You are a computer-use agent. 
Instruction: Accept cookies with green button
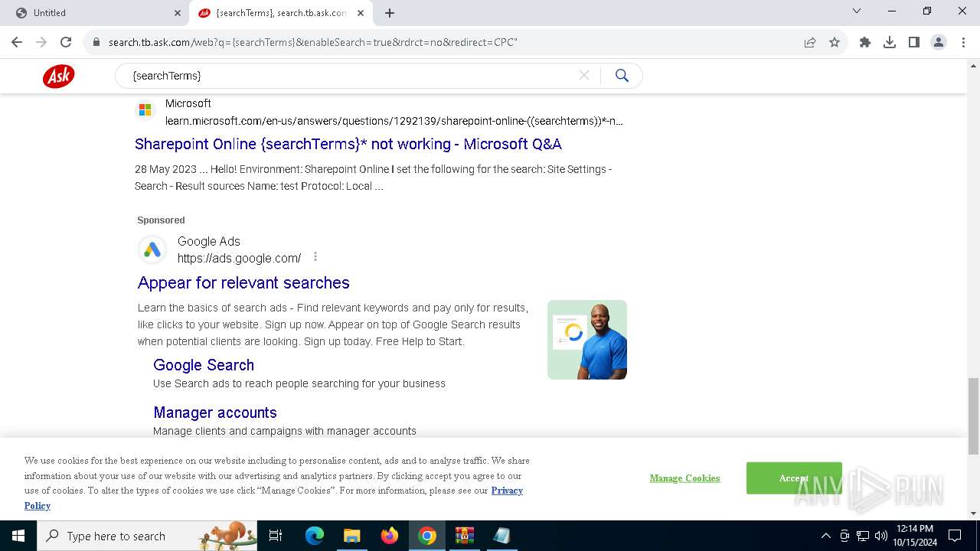[794, 478]
